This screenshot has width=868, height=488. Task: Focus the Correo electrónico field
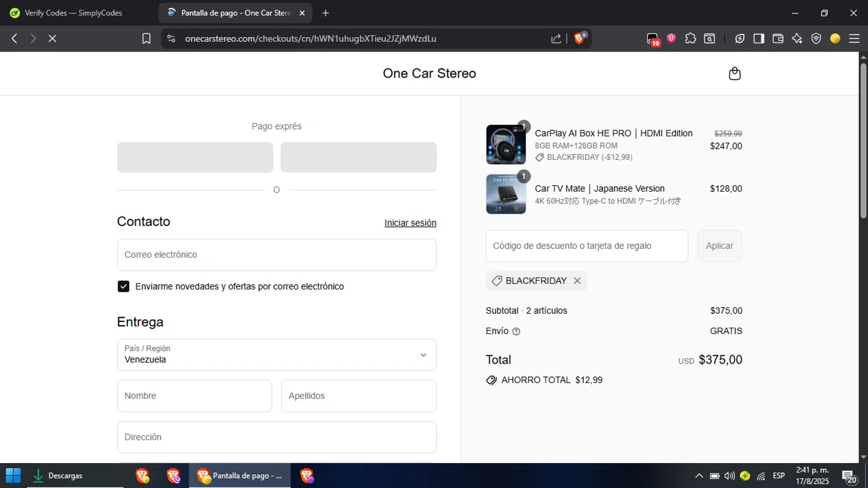277,255
